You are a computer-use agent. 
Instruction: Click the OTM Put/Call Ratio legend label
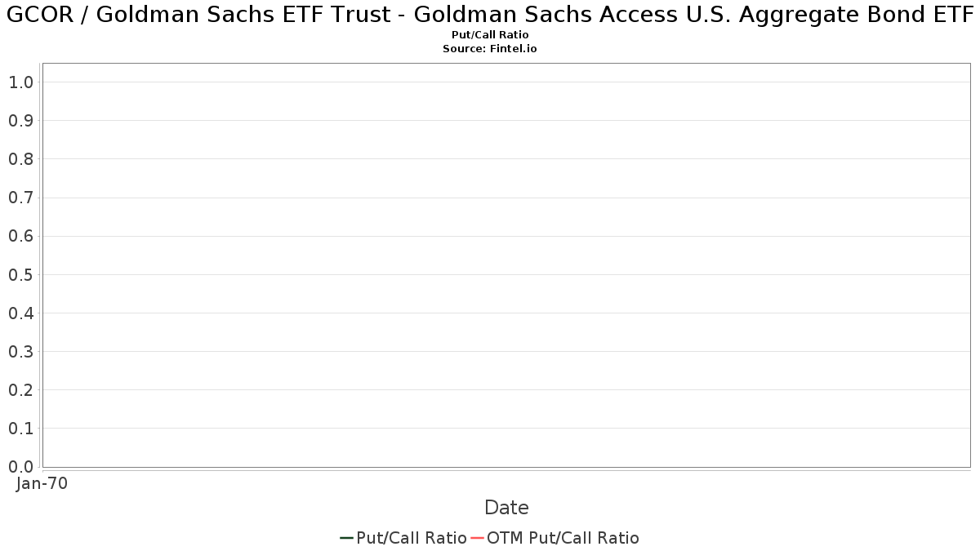(x=563, y=538)
